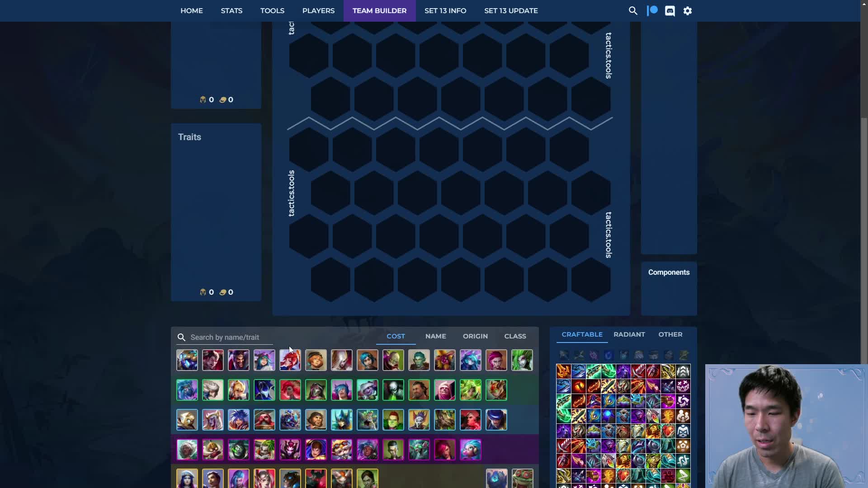
Task: Choose the Akali two-cost champion
Action: (x=187, y=390)
